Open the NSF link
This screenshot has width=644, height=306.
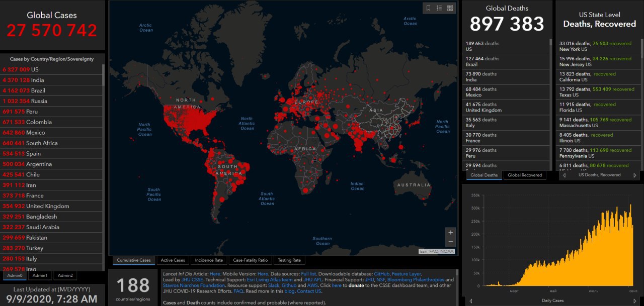click(381, 280)
